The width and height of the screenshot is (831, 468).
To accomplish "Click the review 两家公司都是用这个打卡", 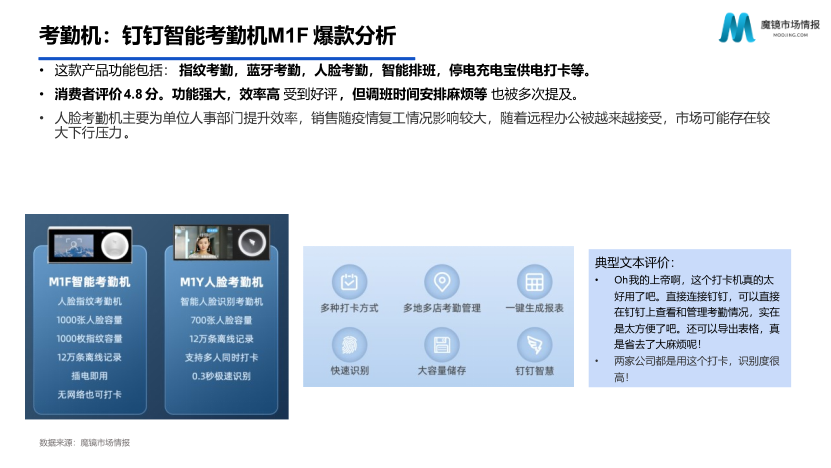I will pos(696,369).
